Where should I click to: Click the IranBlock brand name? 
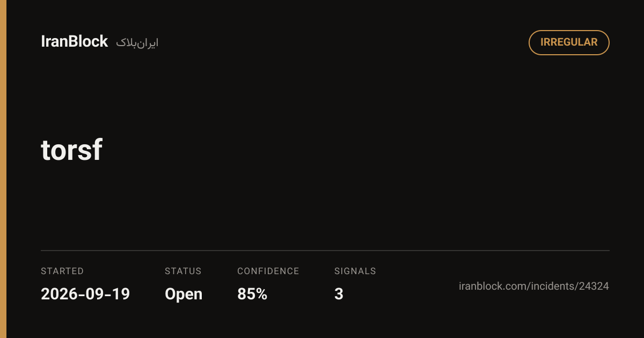[74, 42]
